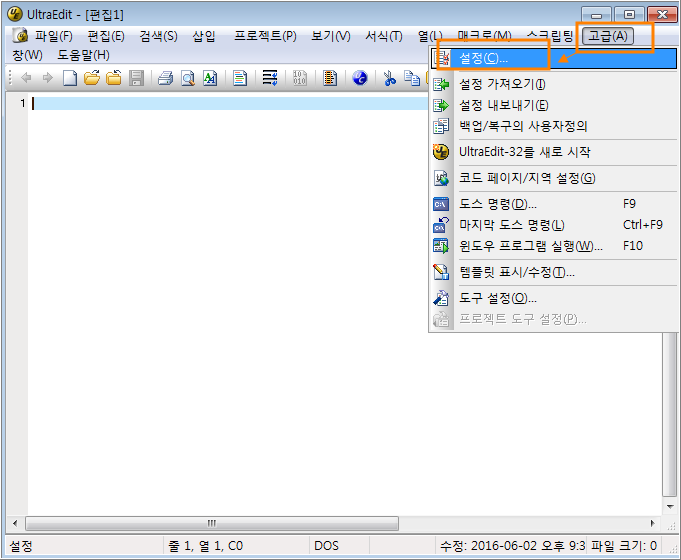Image resolution: width=681 pixels, height=560 pixels.
Task: Click the 도구 설정 icon
Action: click(441, 298)
